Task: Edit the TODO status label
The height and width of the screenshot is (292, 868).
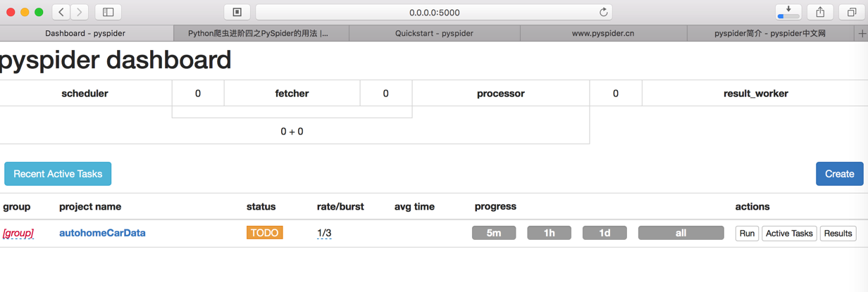Action: pos(264,233)
